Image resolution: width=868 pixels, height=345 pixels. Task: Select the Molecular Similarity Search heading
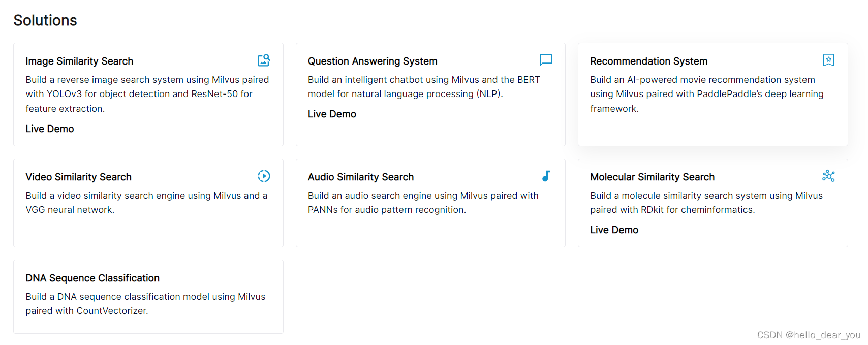point(652,177)
